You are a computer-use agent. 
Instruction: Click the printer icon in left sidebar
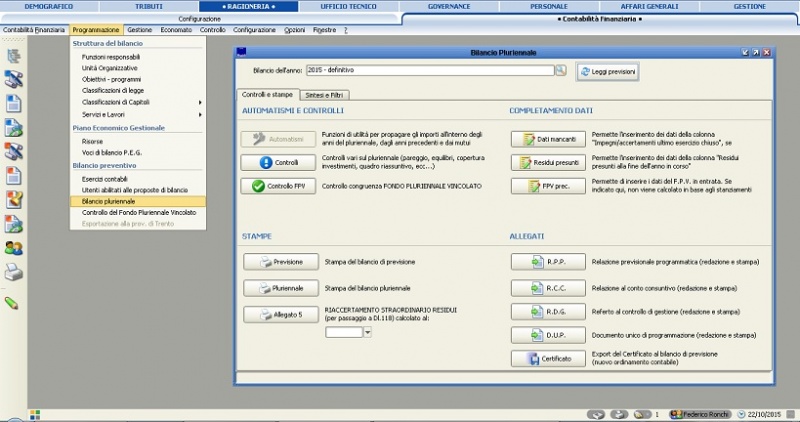point(14,272)
